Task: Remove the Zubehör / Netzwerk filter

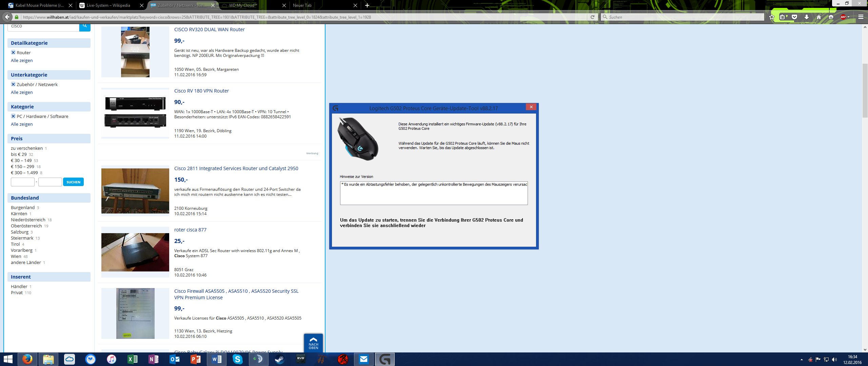Action: [13, 84]
